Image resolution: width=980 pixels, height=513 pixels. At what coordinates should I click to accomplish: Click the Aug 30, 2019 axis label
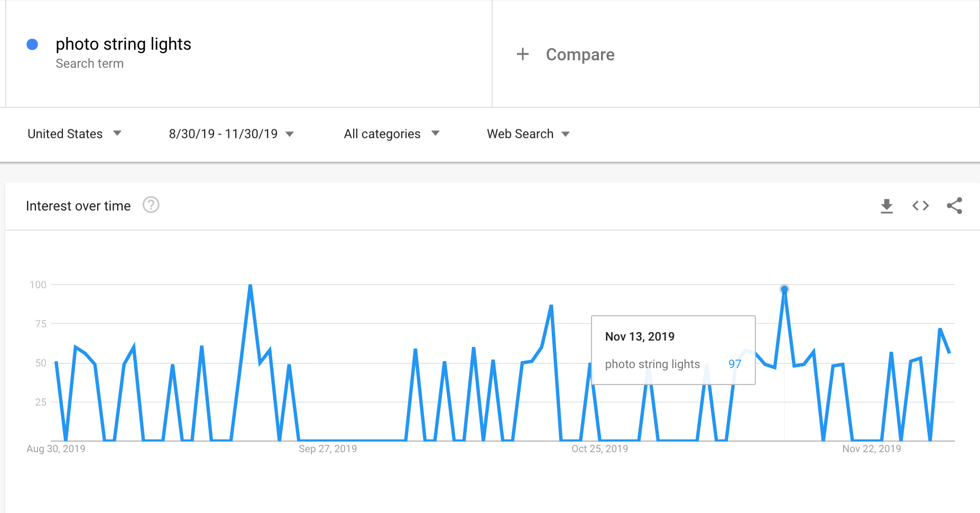coord(56,449)
